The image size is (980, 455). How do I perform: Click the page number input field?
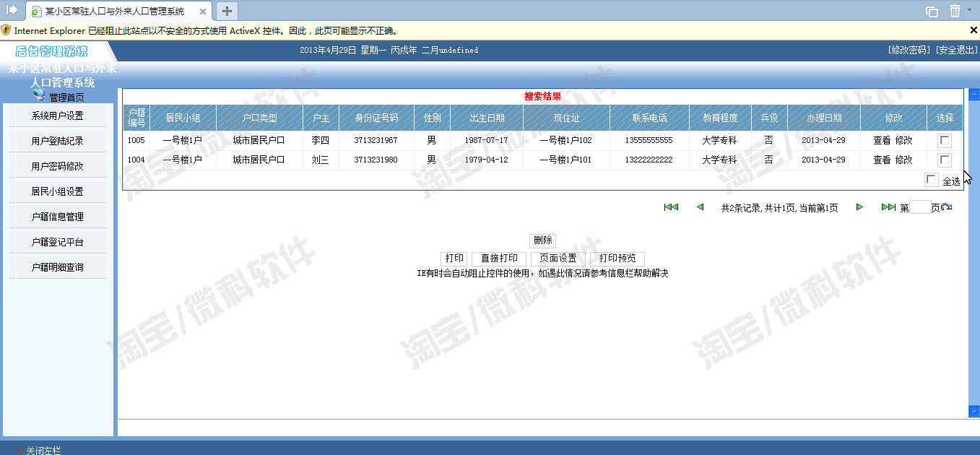point(920,207)
